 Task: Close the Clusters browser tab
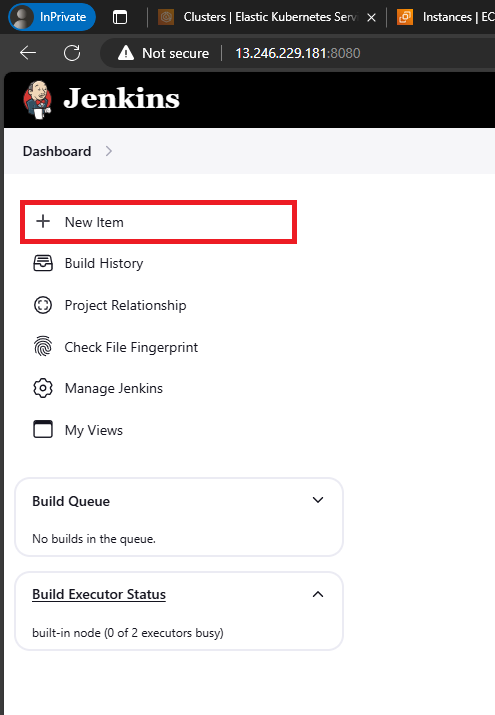(371, 17)
